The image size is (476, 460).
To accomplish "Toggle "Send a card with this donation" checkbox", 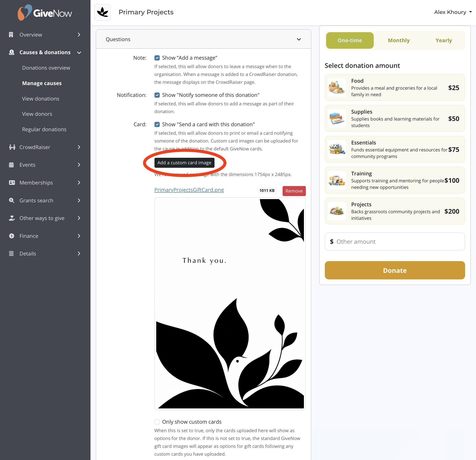I will click(157, 124).
